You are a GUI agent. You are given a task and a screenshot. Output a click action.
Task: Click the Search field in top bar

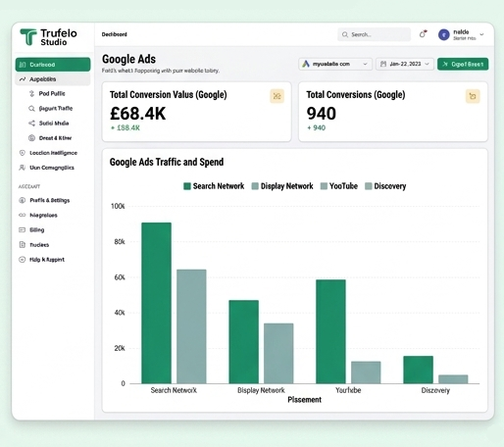pos(374,34)
